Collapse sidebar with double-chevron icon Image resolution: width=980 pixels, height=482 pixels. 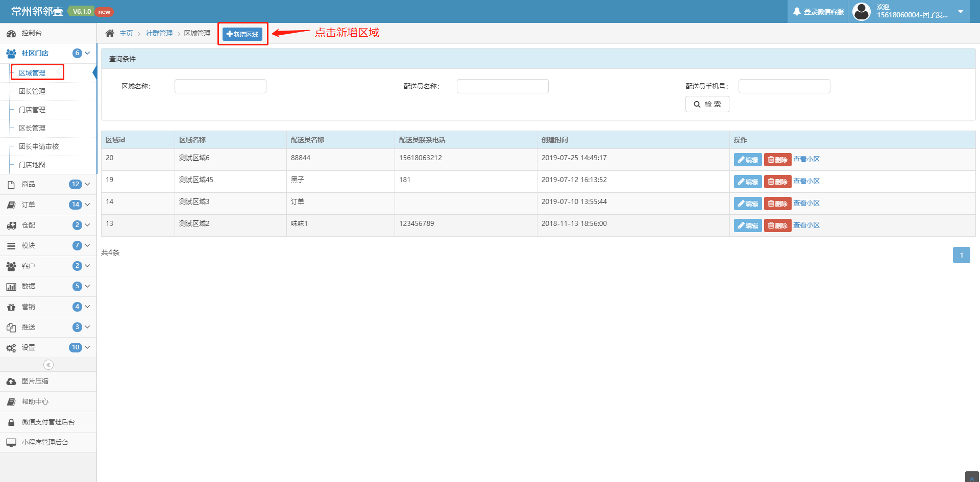[48, 365]
